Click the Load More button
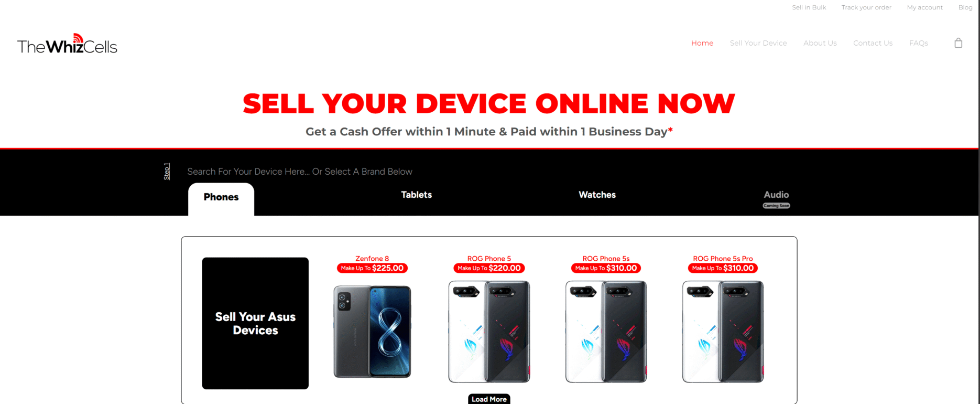The width and height of the screenshot is (980, 404). (489, 399)
